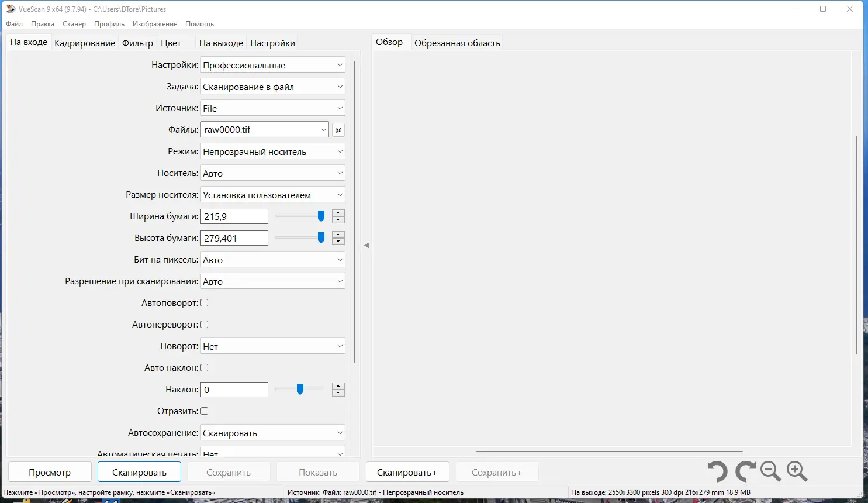Click the Просмотр button

pos(50,472)
